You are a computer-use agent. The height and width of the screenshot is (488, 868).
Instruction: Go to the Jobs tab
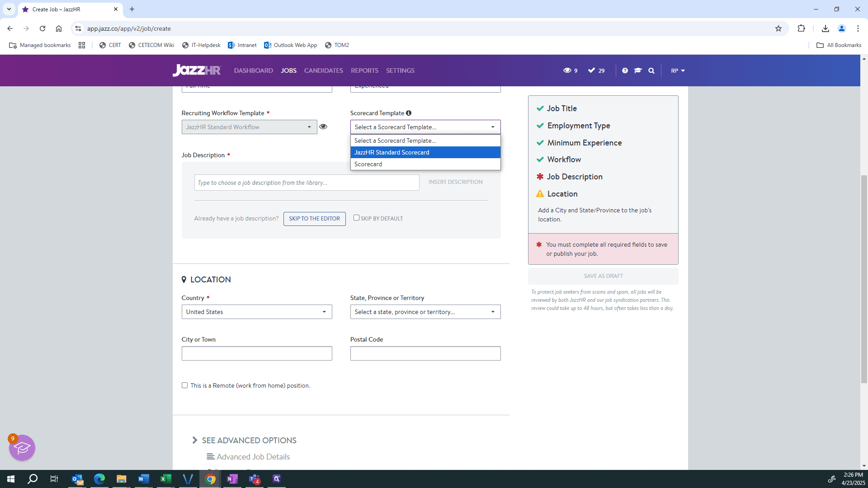288,70
